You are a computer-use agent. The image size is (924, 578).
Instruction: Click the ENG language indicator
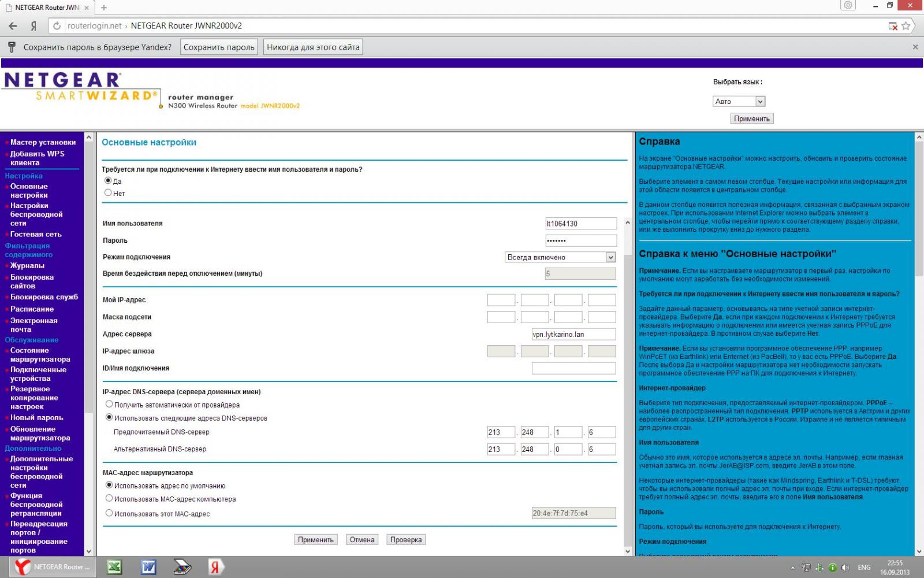[864, 568]
